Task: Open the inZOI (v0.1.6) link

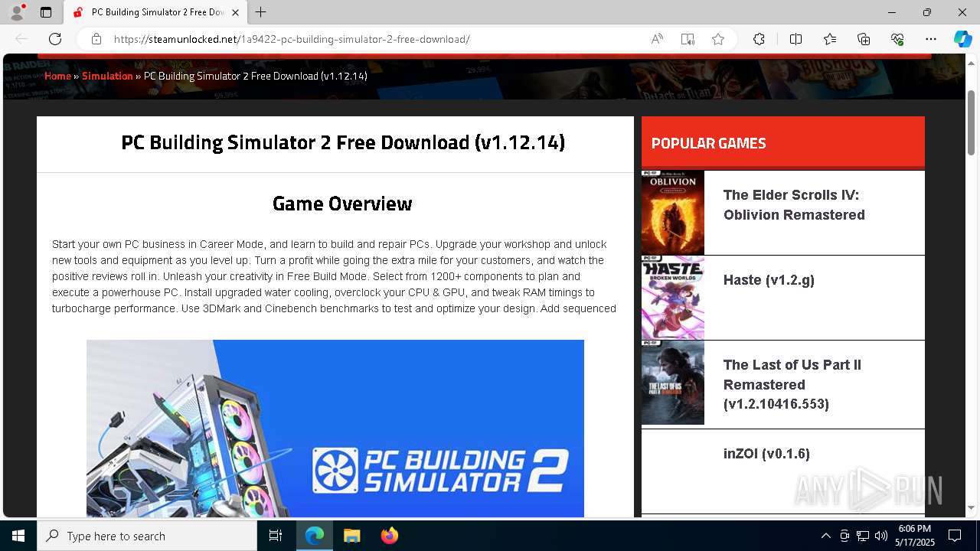Action: (x=766, y=454)
